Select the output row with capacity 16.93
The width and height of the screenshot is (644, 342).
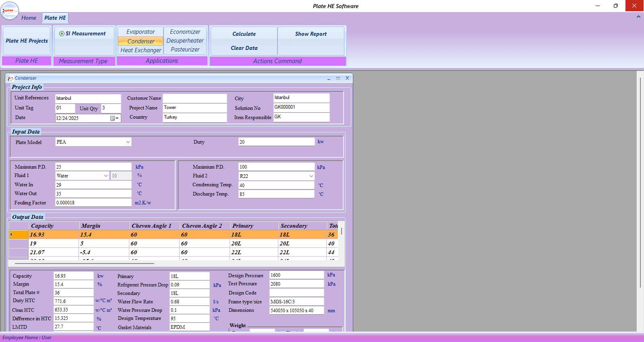(x=173, y=235)
